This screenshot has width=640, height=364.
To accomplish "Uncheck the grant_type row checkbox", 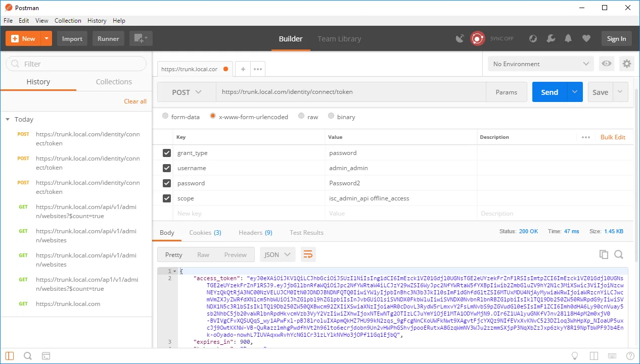I will (x=167, y=153).
